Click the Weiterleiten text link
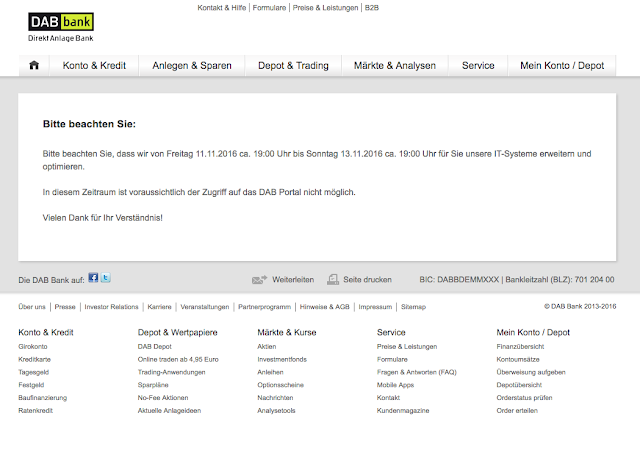The height and width of the screenshot is (469, 640). coord(293,280)
